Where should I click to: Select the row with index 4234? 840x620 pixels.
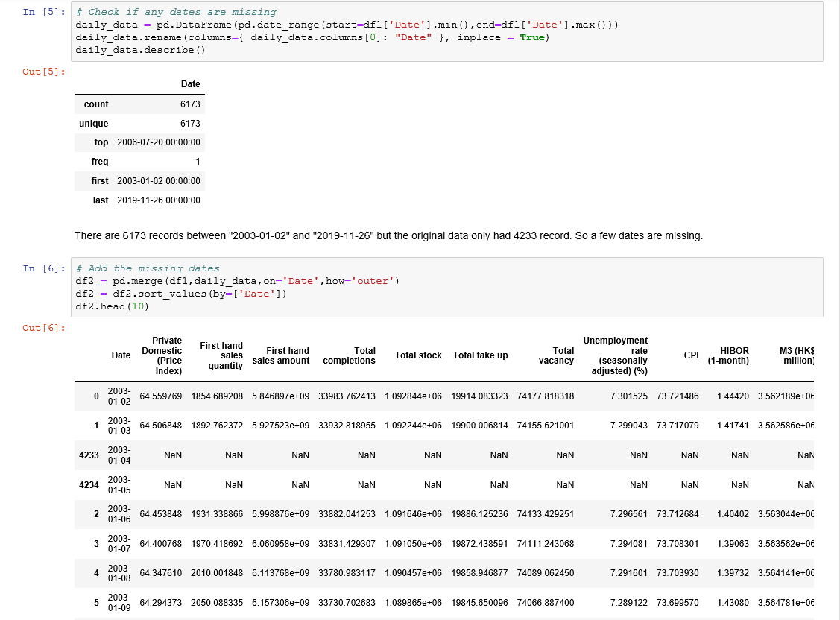coord(444,484)
